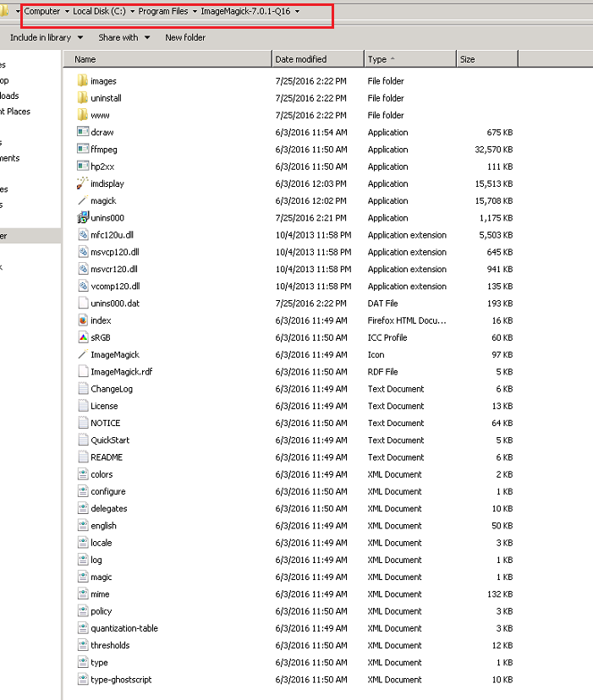This screenshot has height=700, width=593.
Task: Select the dcraw application icon
Action: 83,132
